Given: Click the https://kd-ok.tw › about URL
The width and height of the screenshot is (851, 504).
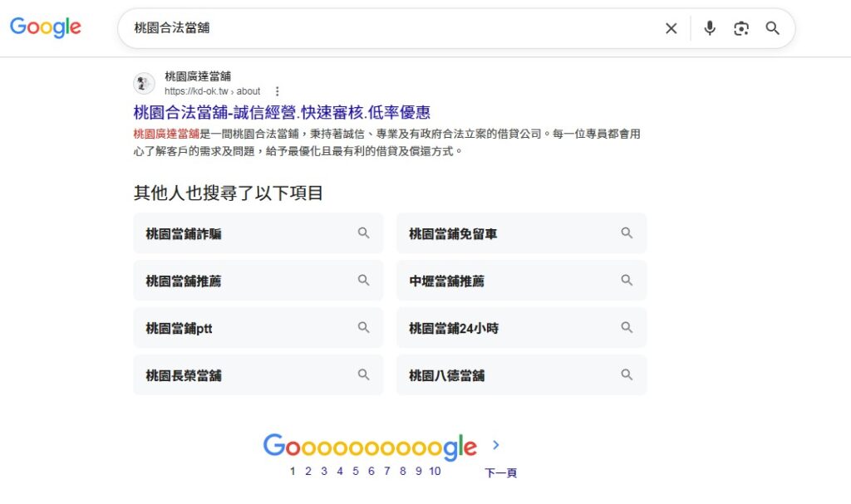Looking at the screenshot, I should pyautogui.click(x=212, y=91).
